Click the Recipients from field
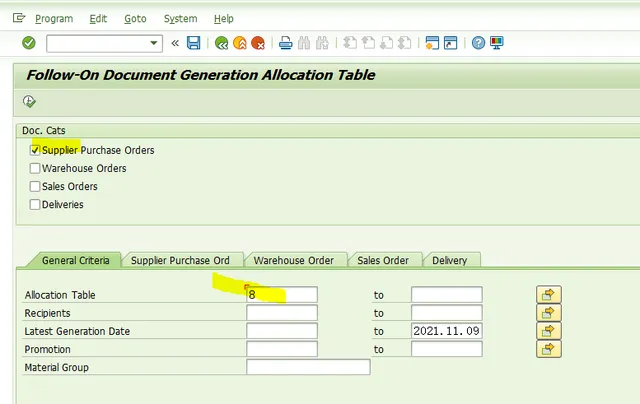Viewport: 640px width, 404px height. [x=282, y=313]
